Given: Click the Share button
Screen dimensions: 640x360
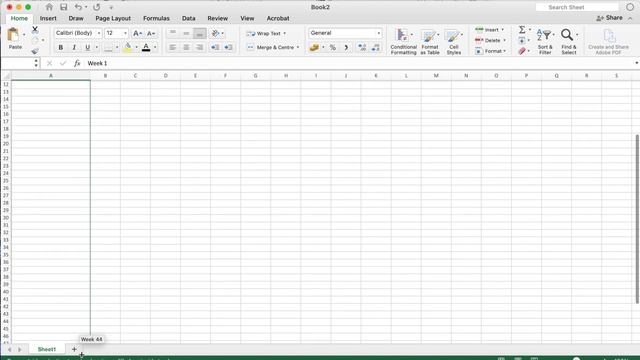Looking at the screenshot, I should [609, 18].
